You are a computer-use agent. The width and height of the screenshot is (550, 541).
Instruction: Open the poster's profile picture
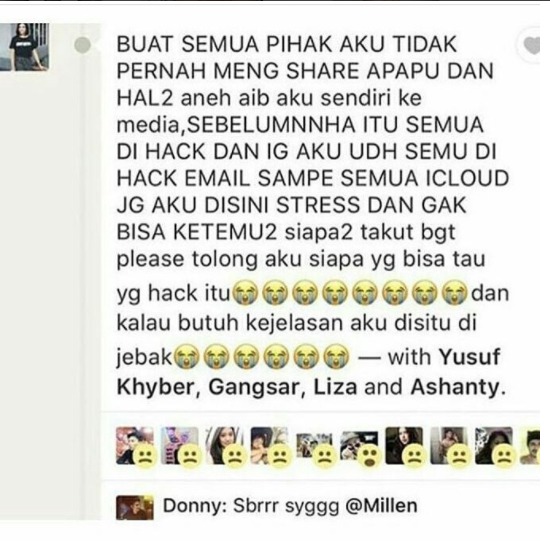25,47
